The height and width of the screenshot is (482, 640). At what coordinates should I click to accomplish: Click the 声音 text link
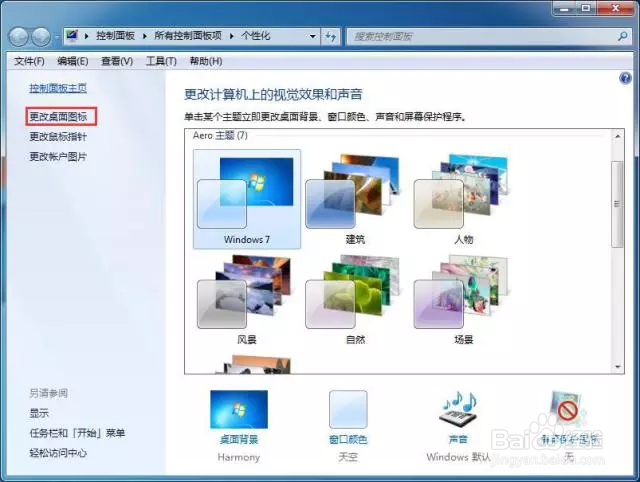click(458, 440)
